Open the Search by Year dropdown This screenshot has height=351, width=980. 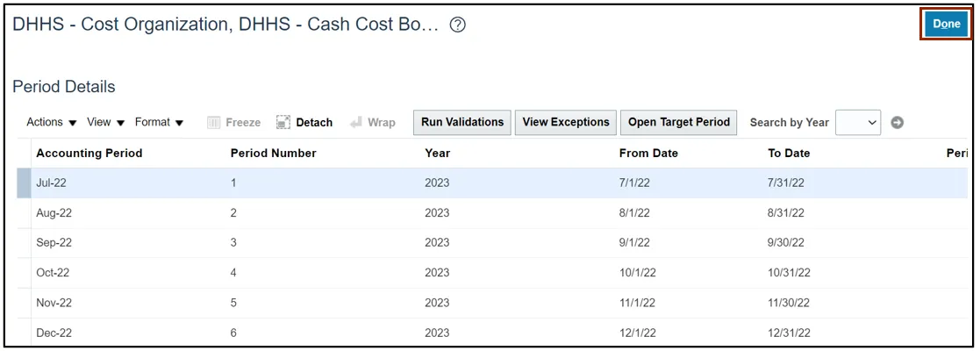coord(858,123)
